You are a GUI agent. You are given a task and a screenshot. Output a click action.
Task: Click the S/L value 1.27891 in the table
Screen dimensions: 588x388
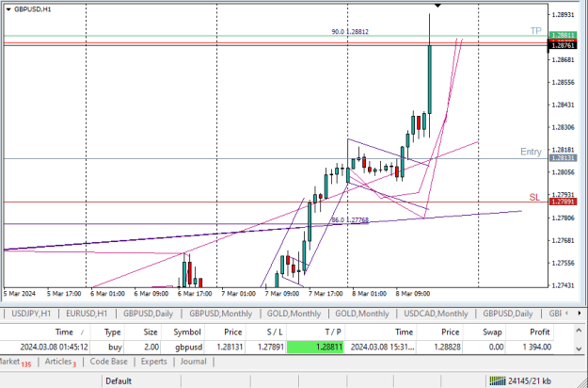click(270, 348)
